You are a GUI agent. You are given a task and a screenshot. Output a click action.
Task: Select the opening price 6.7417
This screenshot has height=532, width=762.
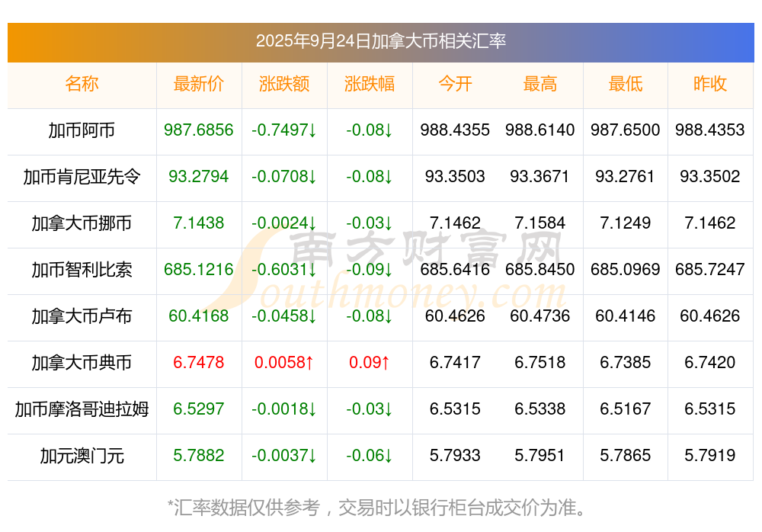tap(455, 362)
